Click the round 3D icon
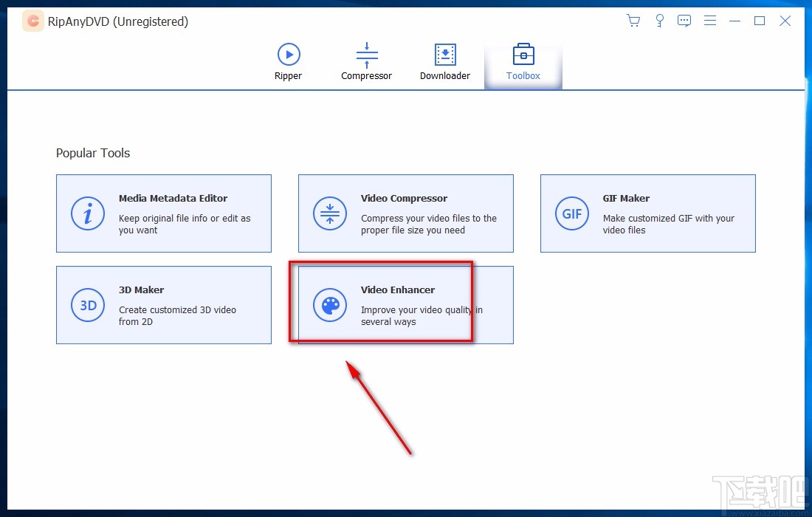 click(x=88, y=305)
